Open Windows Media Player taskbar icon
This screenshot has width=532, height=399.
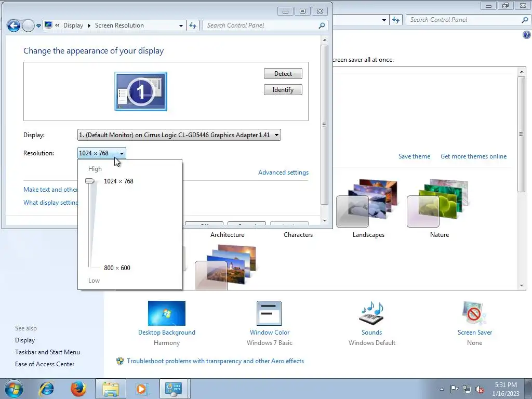tap(142, 389)
